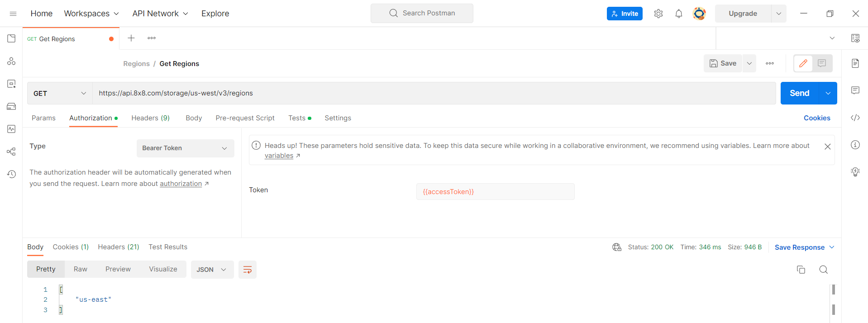This screenshot has width=868, height=323.
Task: Click the Invite button
Action: (x=625, y=14)
